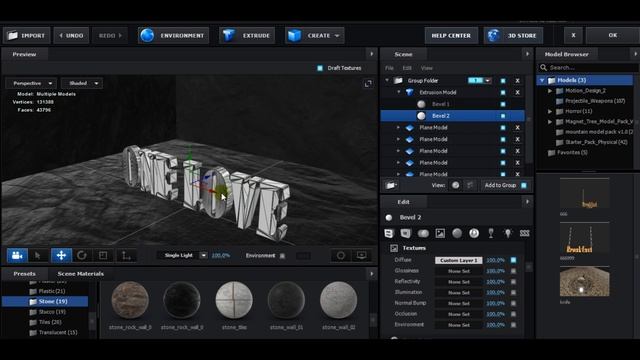The height and width of the screenshot is (360, 640).
Task: Open the Scene panel View menu
Action: click(x=426, y=68)
